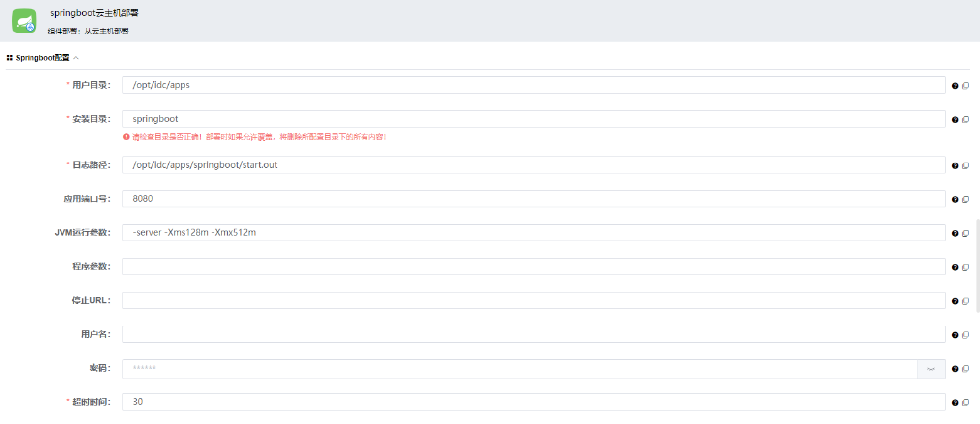Click copy icon next to JVM运行参数
This screenshot has width=980, height=424.
(965, 233)
